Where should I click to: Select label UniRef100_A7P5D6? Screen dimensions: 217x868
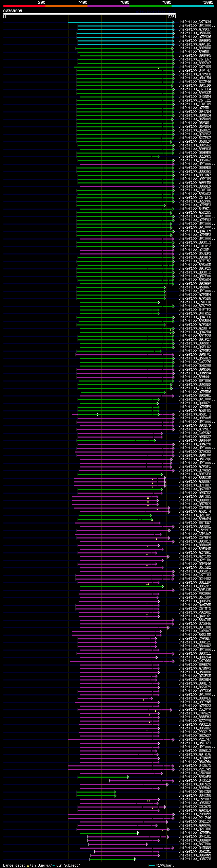(x=195, y=392)
